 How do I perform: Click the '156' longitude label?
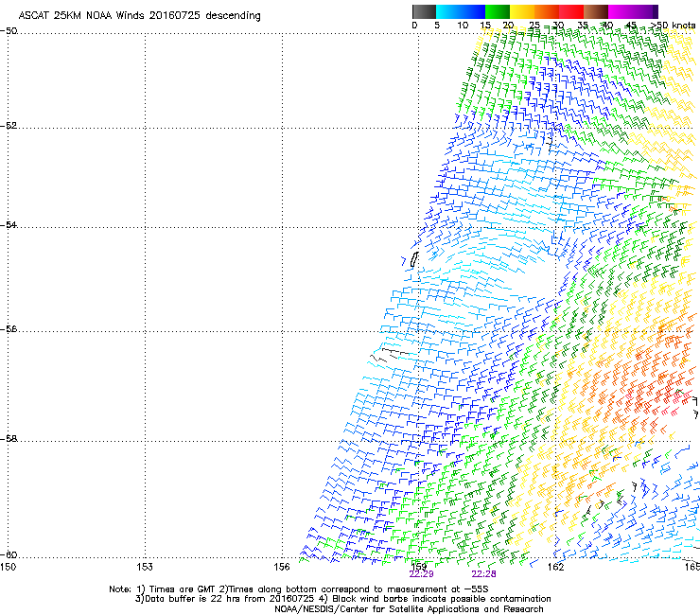point(282,567)
